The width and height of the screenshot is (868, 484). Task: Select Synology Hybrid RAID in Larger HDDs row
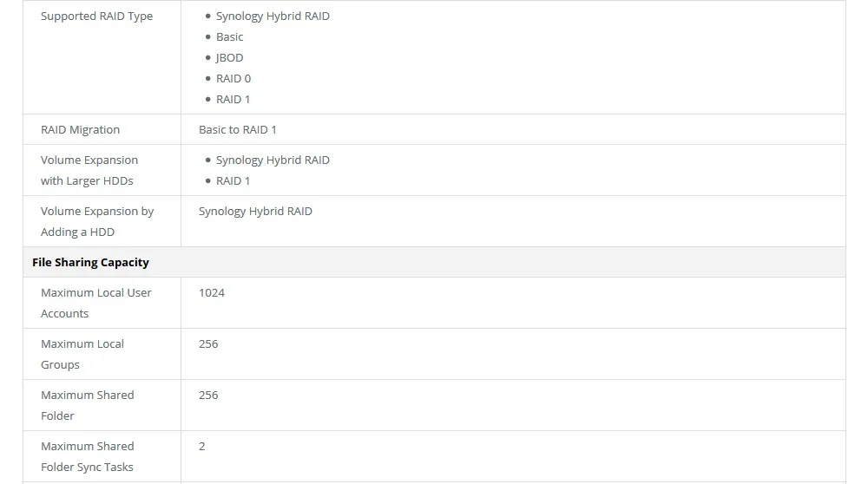pyautogui.click(x=273, y=160)
